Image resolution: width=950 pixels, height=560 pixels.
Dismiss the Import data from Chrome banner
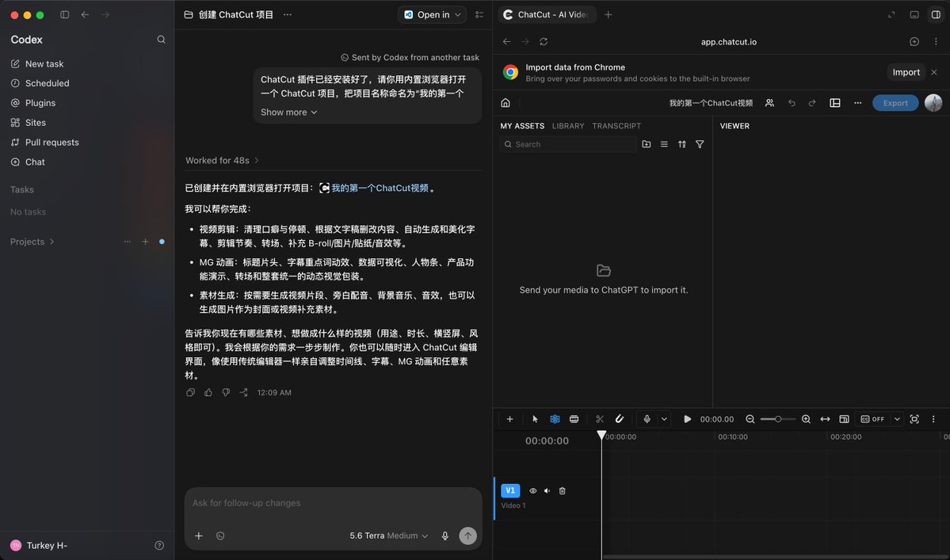[933, 72]
